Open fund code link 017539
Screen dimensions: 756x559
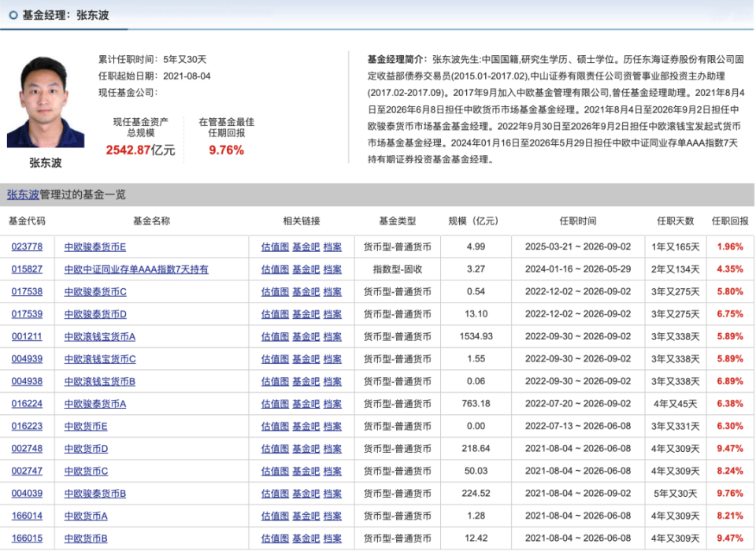[27, 314]
